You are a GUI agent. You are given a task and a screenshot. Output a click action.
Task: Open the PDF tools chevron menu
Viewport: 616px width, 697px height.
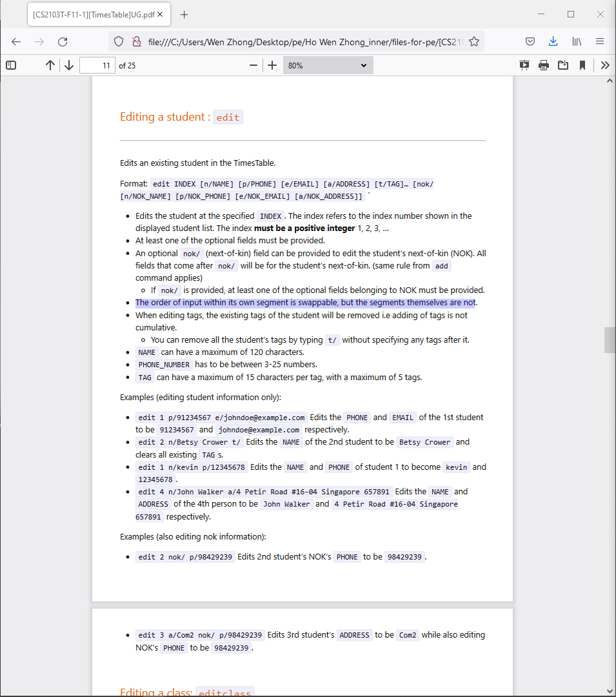(605, 65)
